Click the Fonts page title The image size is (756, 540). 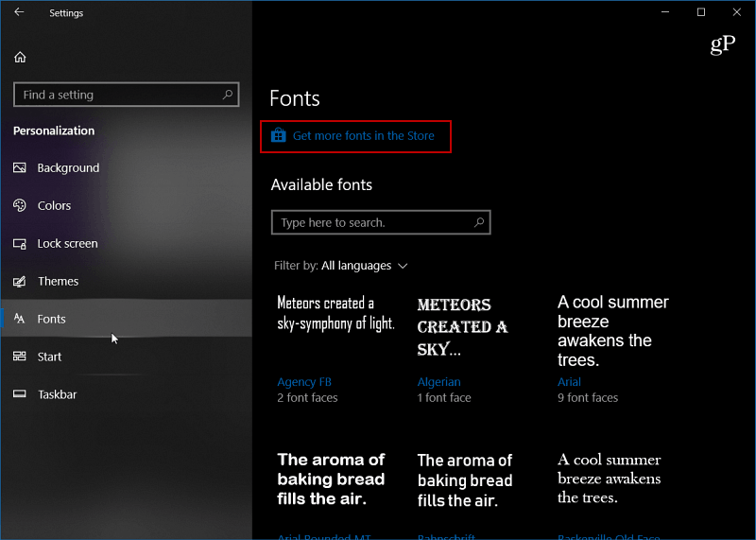(x=295, y=98)
